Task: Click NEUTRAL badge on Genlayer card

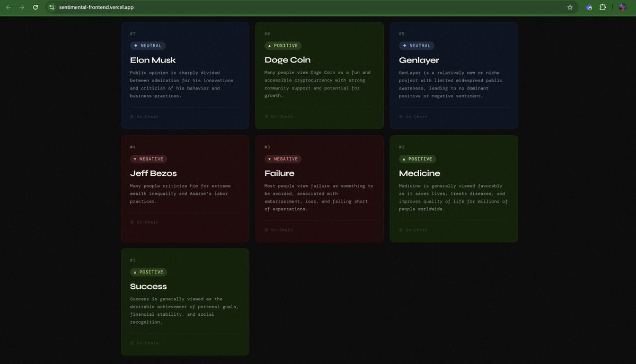Action: click(417, 46)
